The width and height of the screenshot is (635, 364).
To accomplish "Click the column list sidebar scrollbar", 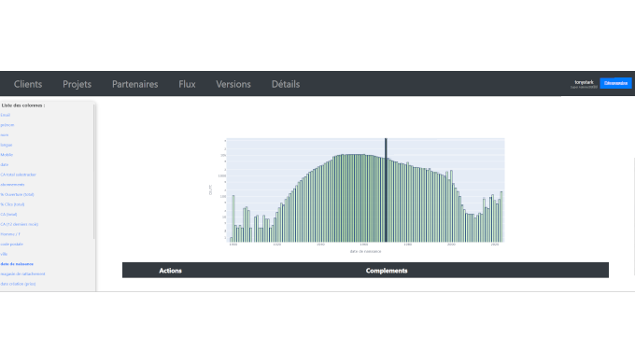I will click(94, 172).
